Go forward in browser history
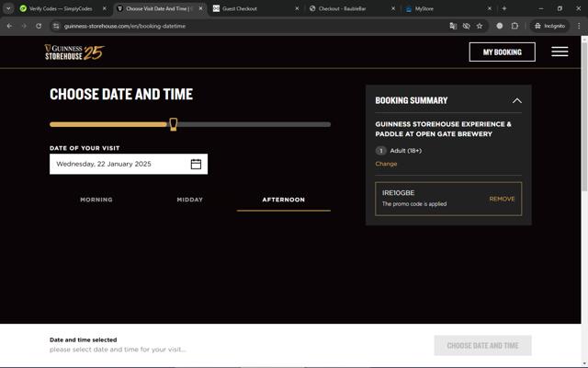This screenshot has width=588, height=368. tap(24, 26)
